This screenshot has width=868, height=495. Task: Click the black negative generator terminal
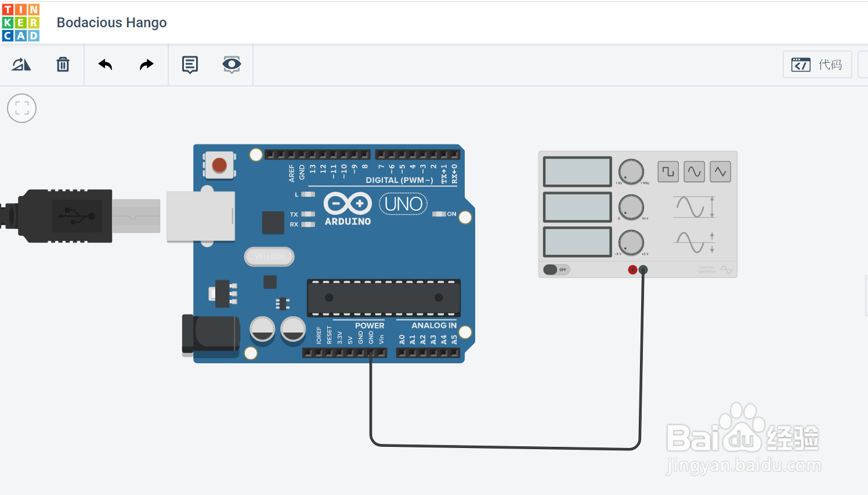[643, 270]
